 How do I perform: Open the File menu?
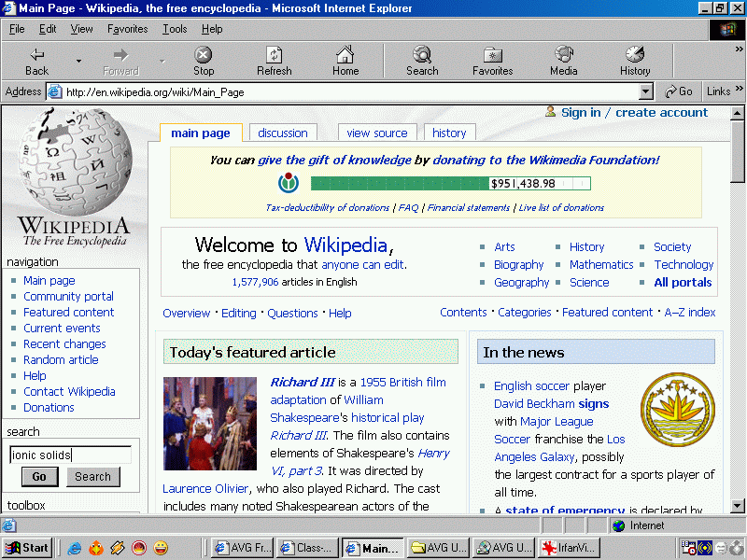point(17,29)
